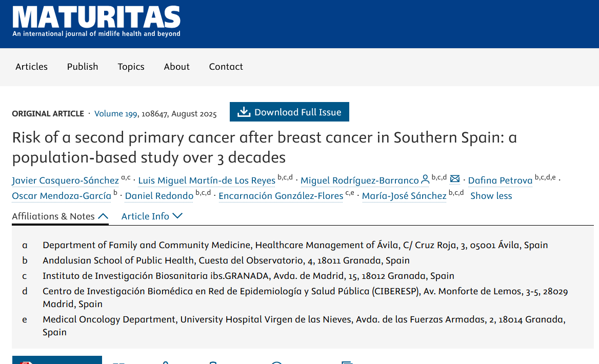Click author Encarnación González-Flores

tap(281, 196)
